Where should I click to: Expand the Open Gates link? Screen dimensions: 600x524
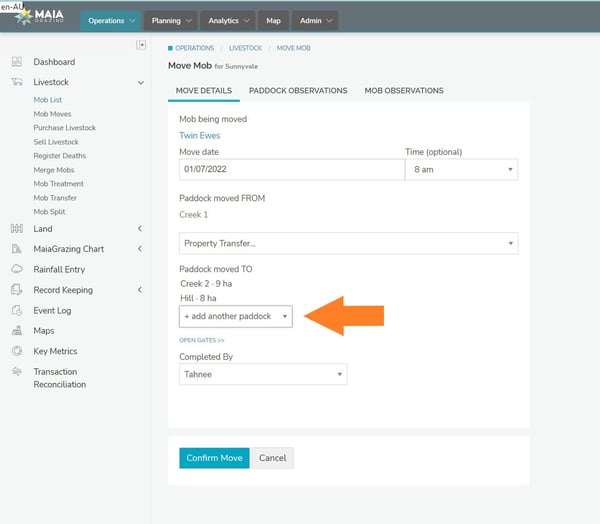[201, 341]
